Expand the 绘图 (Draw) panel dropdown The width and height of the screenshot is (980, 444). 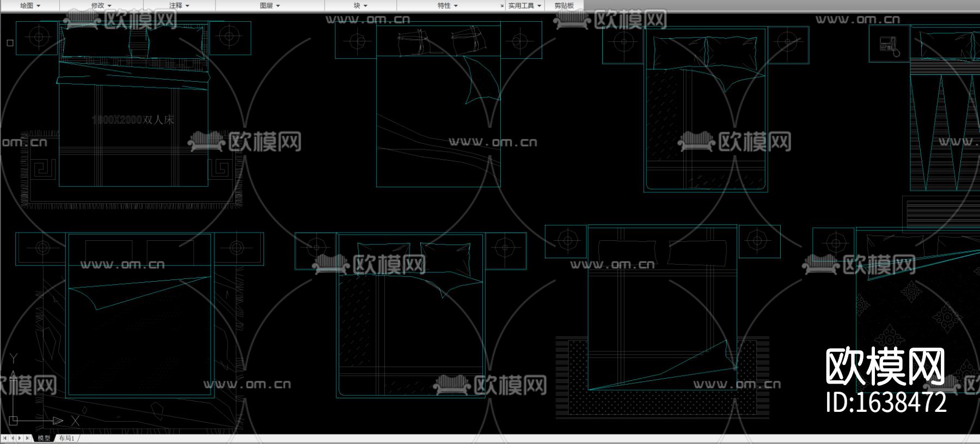click(x=30, y=5)
